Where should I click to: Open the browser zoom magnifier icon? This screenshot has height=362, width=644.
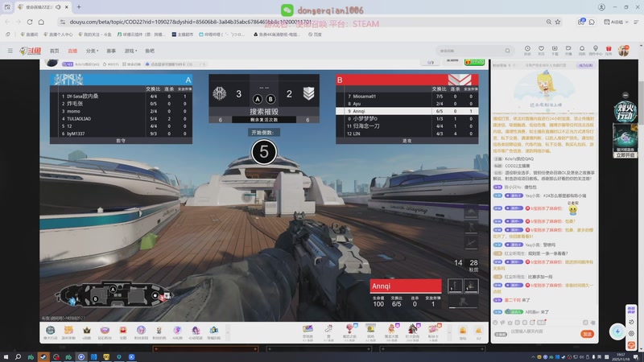(x=549, y=22)
